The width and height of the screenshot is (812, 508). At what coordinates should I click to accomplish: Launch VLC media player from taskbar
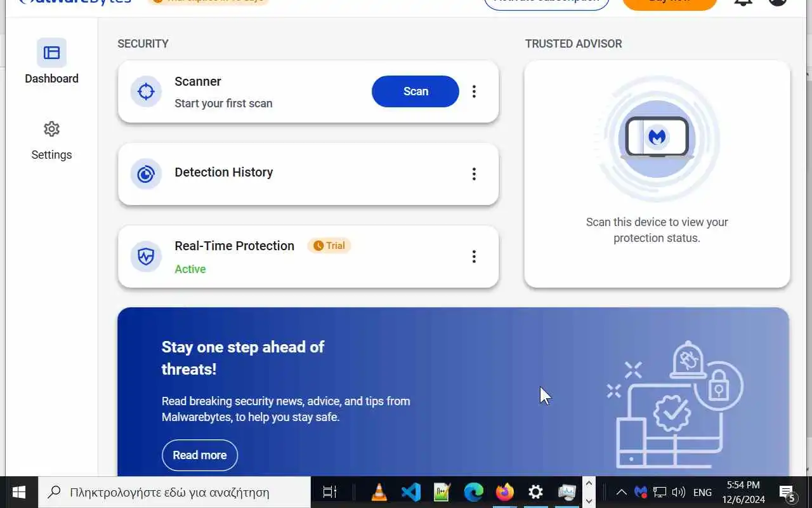pyautogui.click(x=379, y=492)
